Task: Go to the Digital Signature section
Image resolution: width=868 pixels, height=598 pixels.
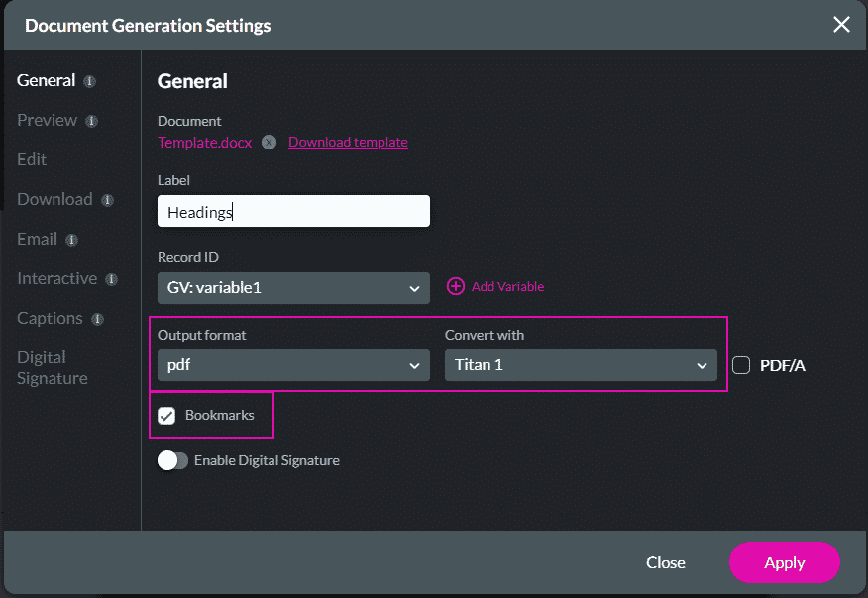Action: pyautogui.click(x=53, y=368)
